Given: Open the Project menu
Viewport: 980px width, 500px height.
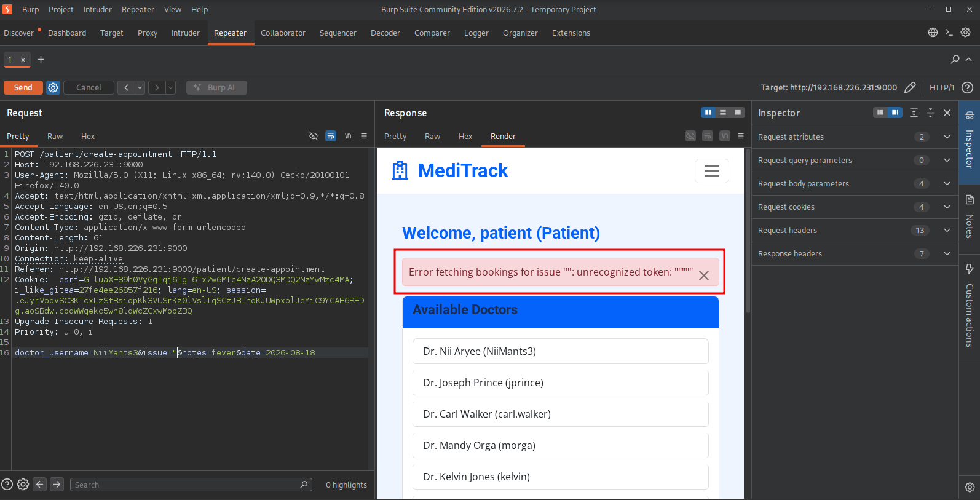Looking at the screenshot, I should click(61, 9).
